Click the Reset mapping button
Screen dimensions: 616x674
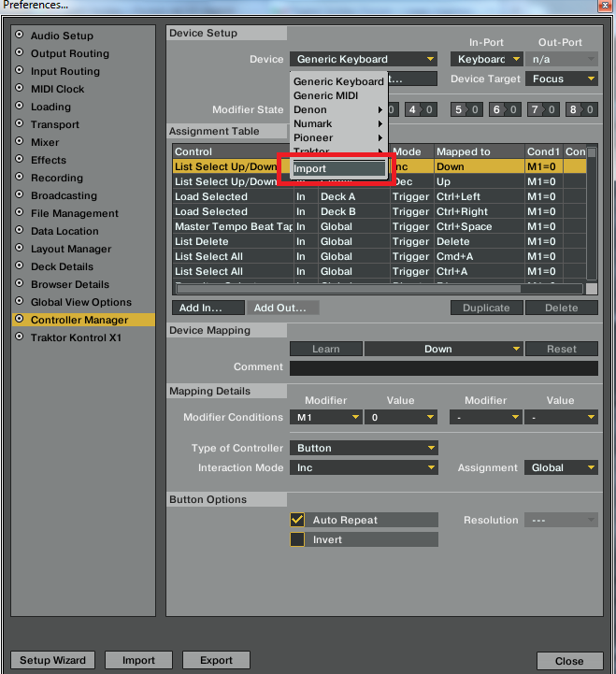[x=562, y=349]
